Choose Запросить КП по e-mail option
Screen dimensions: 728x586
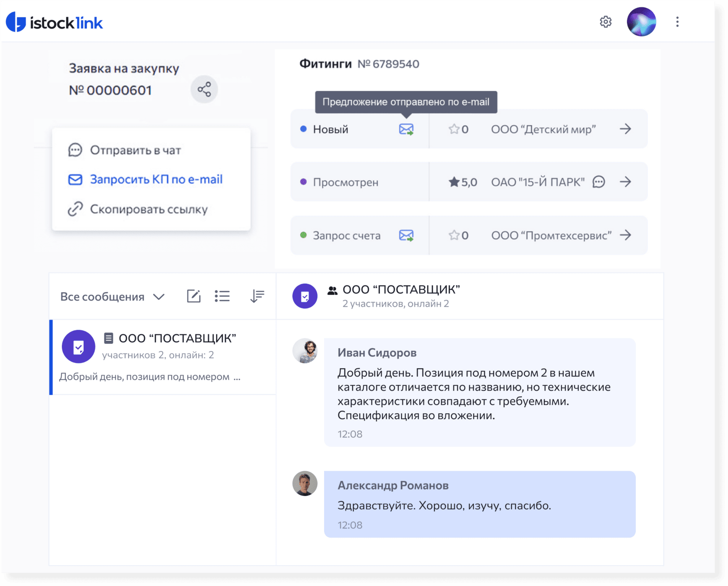pos(156,179)
